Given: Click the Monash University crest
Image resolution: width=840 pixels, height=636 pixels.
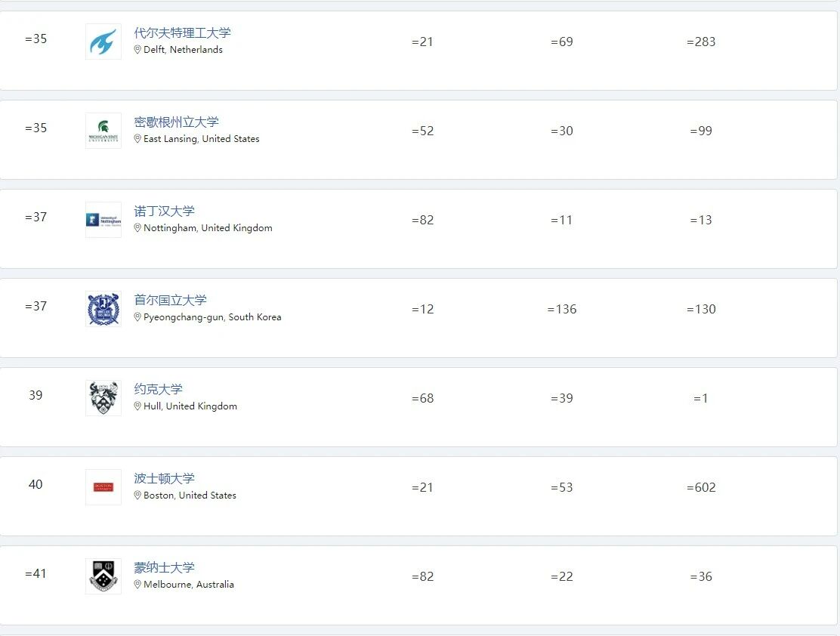Looking at the screenshot, I should coord(103,576).
